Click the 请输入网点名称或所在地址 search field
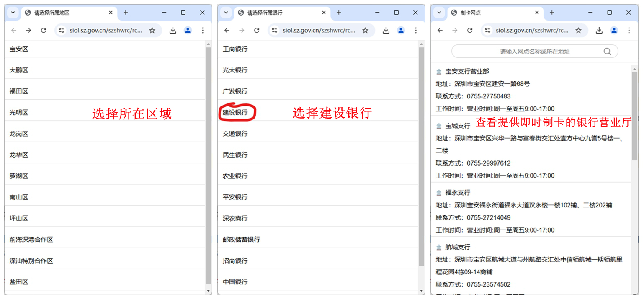 point(535,52)
